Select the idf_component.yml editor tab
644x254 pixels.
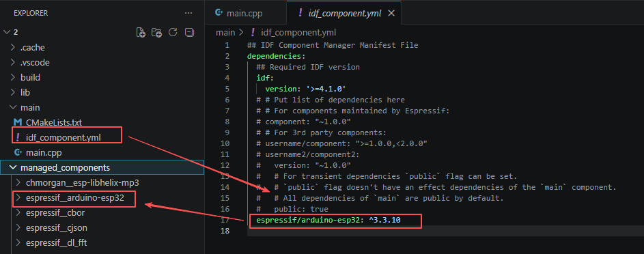tap(344, 13)
